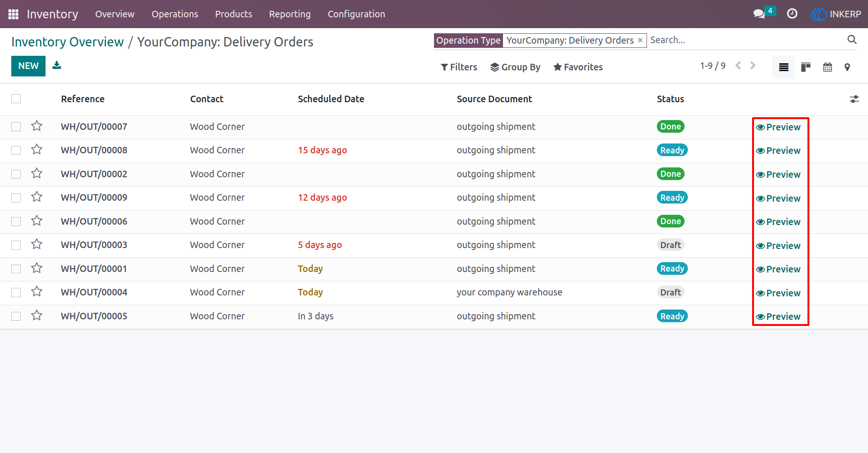This screenshot has width=868, height=453.
Task: Go to previous page arrow
Action: point(738,66)
